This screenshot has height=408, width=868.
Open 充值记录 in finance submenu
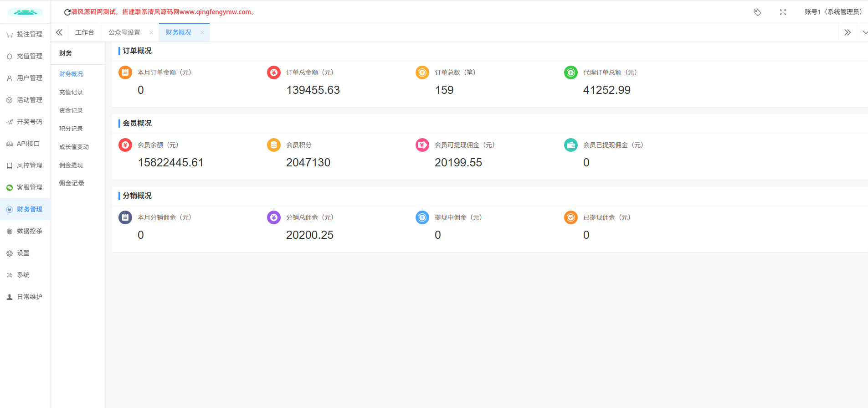pyautogui.click(x=71, y=92)
